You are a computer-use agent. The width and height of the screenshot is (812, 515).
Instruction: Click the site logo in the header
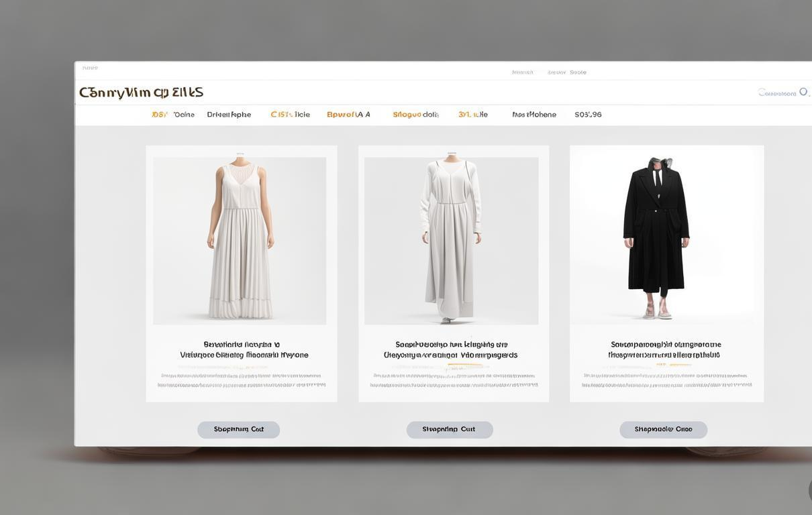[x=141, y=93]
